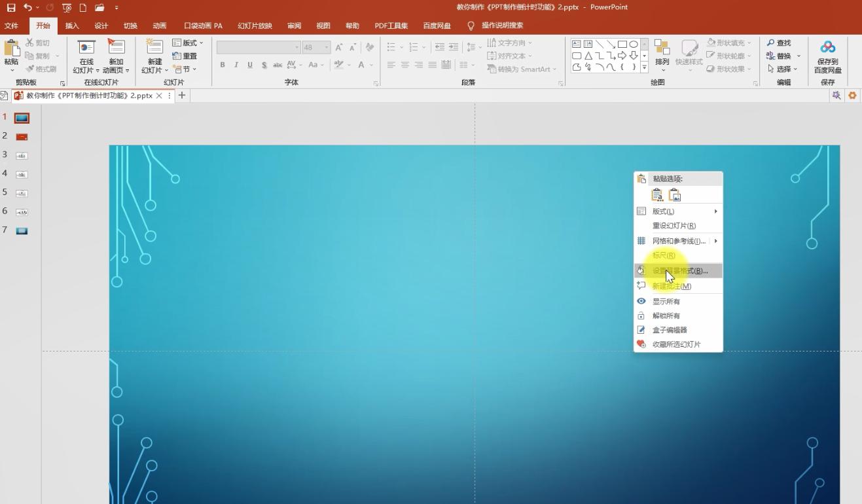The width and height of the screenshot is (862, 504).
Task: Select the oval shape in shapes gallery
Action: point(634,44)
